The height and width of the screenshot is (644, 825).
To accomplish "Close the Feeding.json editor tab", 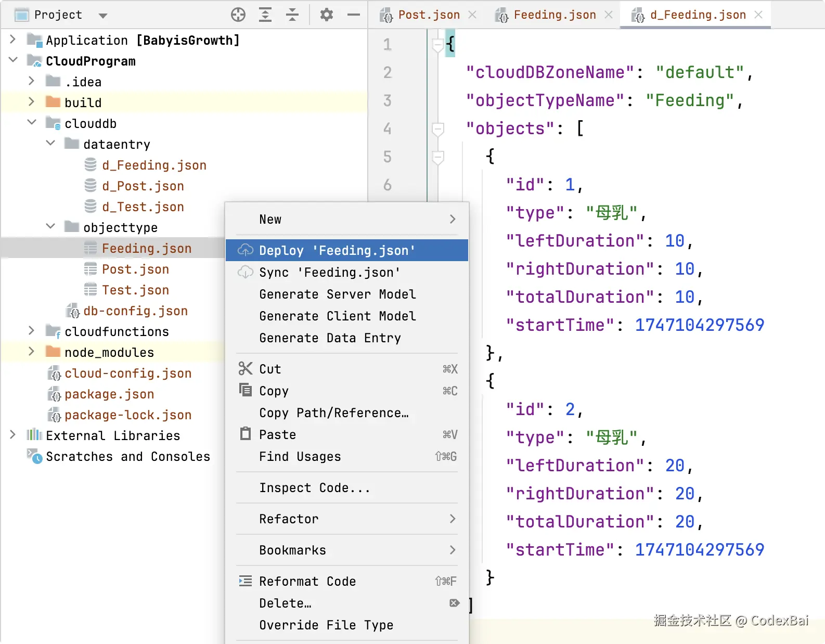I will tap(609, 15).
